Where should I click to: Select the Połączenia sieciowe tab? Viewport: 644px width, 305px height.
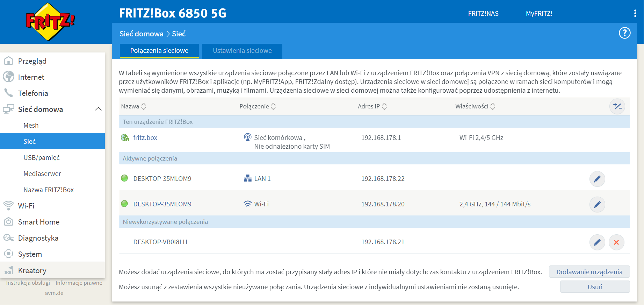159,51
